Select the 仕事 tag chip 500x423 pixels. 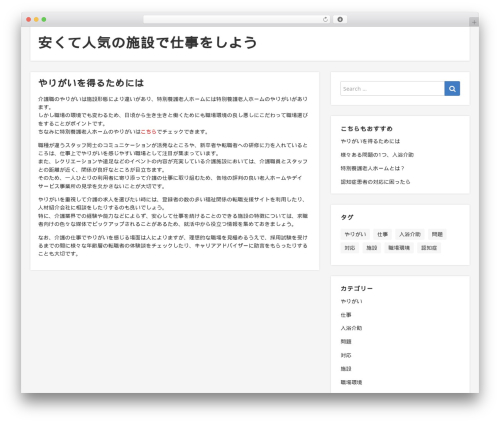click(x=382, y=234)
